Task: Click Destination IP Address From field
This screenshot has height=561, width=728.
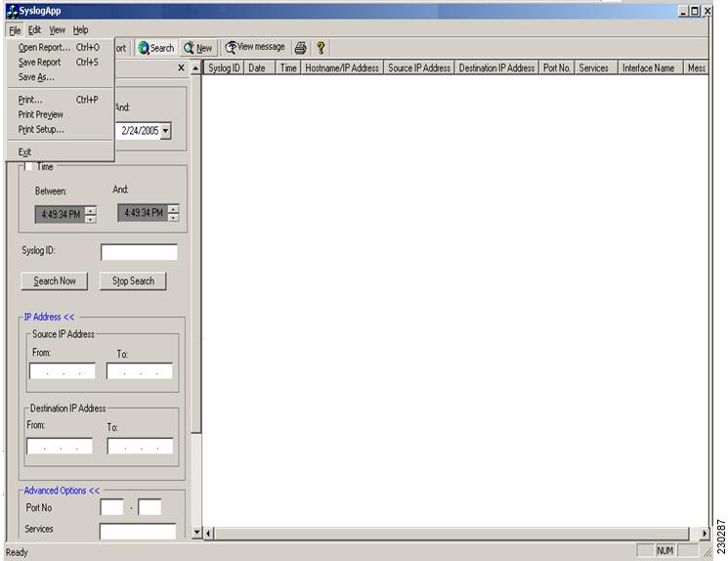Action: (x=60, y=446)
